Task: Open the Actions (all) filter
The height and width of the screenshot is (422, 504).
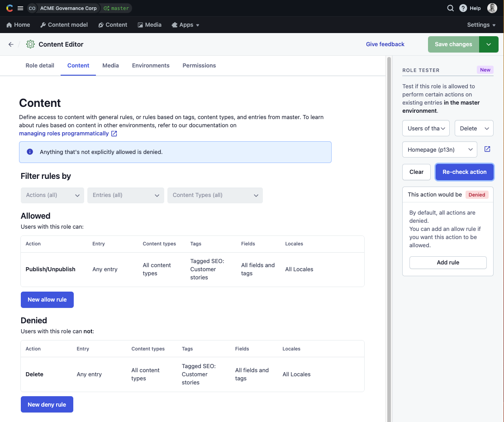Action: pos(52,195)
